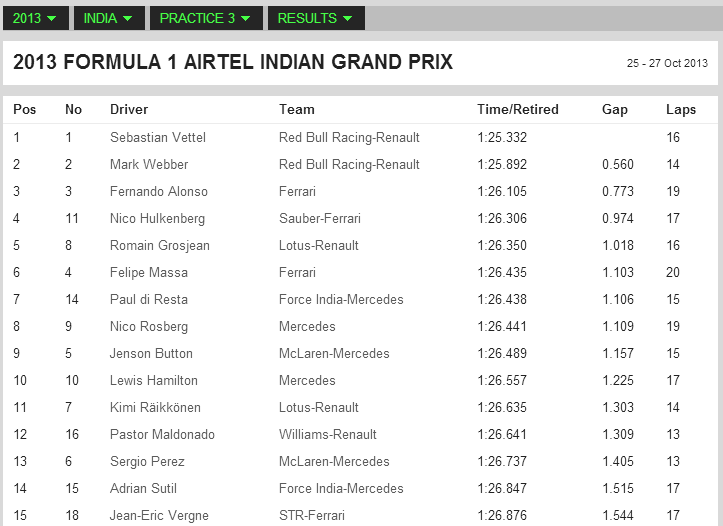The width and height of the screenshot is (723, 526).
Task: Click the Williams-Renault team name
Action: click(x=328, y=435)
